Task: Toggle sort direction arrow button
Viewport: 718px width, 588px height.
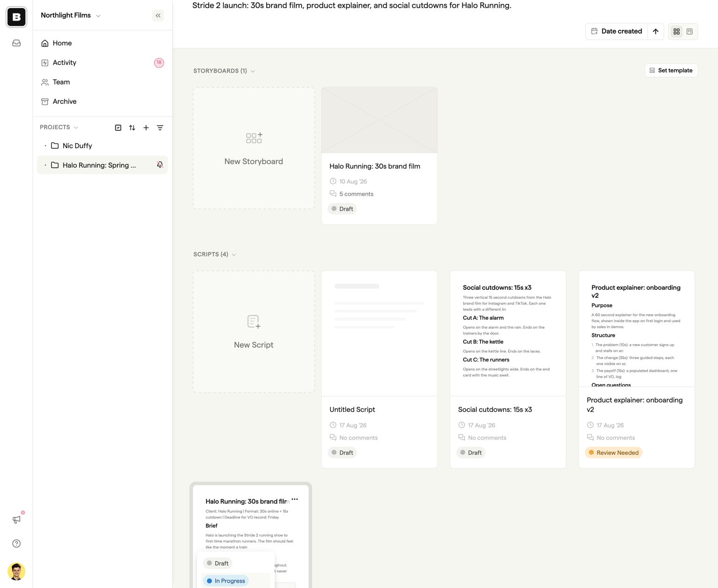Action: [656, 31]
